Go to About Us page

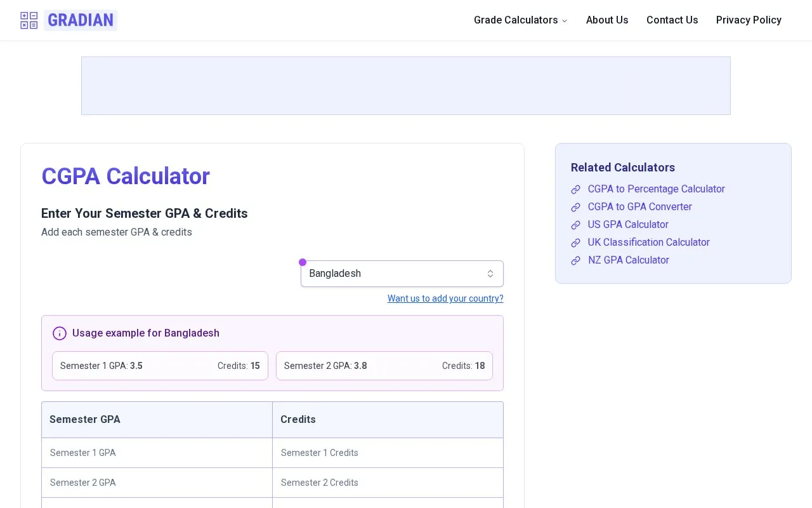607,20
